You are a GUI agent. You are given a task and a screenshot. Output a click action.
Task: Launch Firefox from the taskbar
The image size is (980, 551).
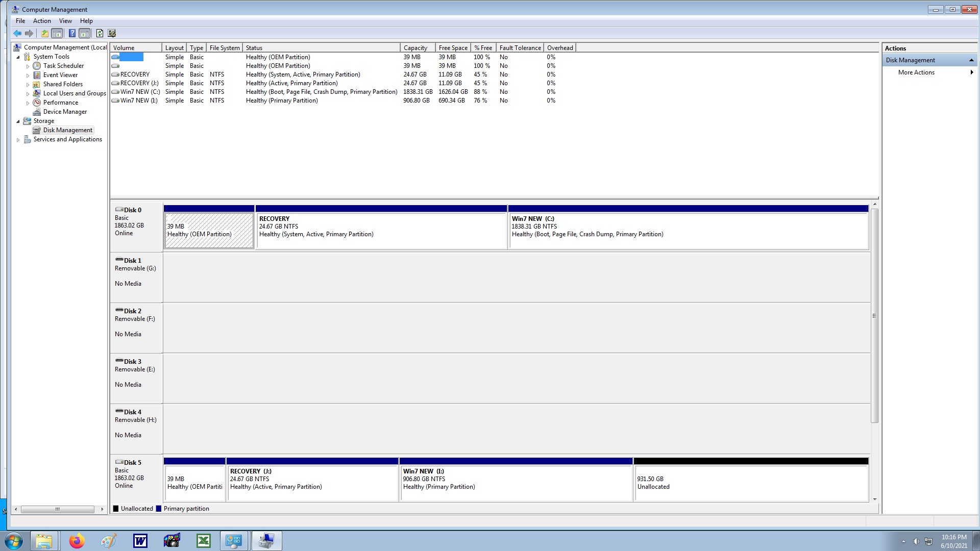pyautogui.click(x=77, y=541)
